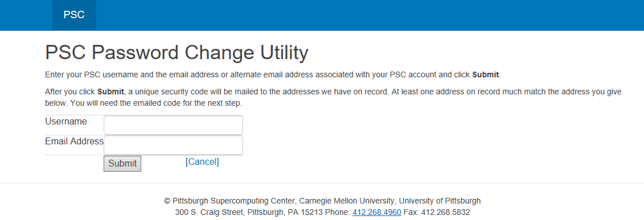Follow the [Cancel] link
The width and height of the screenshot is (644, 220).
click(203, 162)
